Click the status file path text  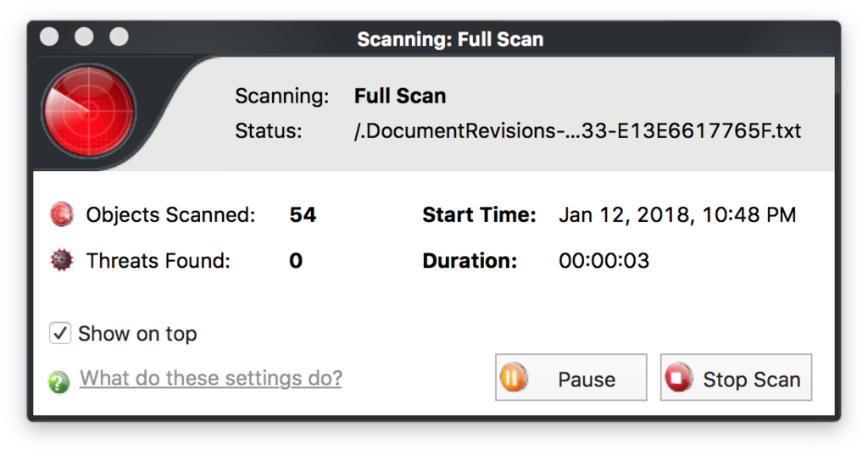577,131
